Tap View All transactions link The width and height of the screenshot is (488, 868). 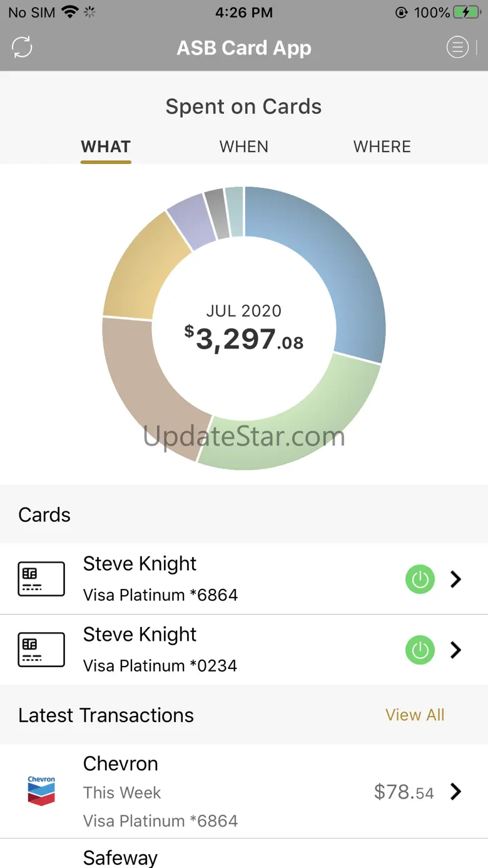pos(415,715)
